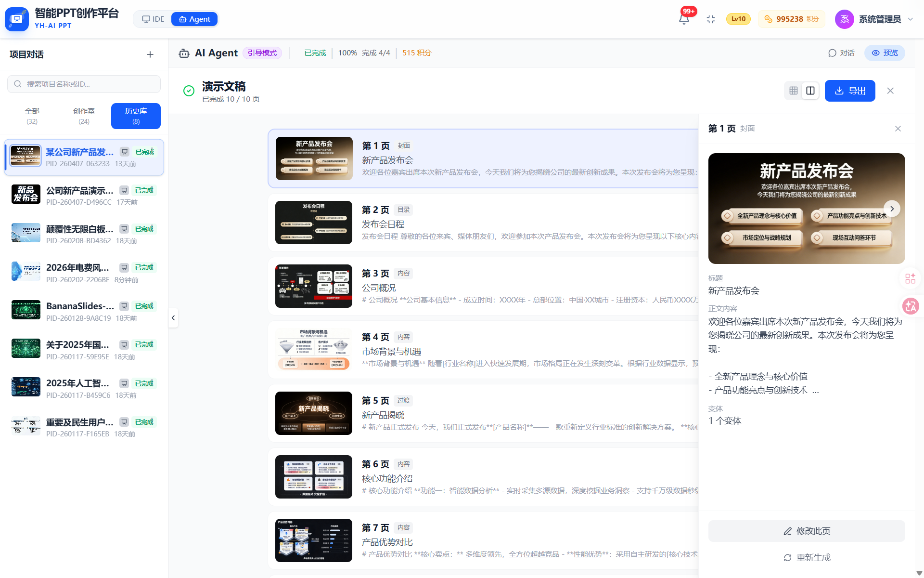Image resolution: width=924 pixels, height=578 pixels.
Task: Click chat icon on 关于2025年国 project
Action: [x=124, y=344]
